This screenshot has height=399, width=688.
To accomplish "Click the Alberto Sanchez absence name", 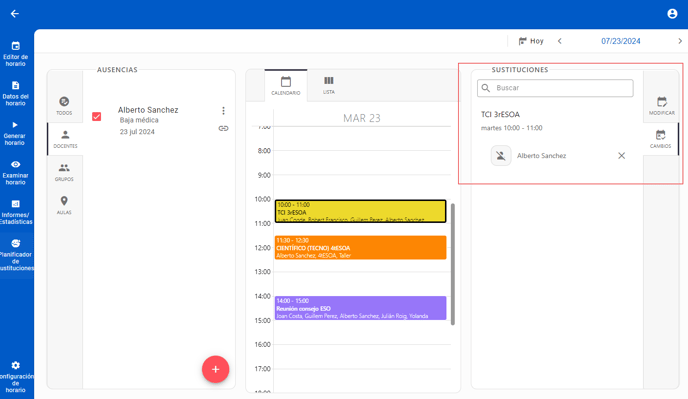I will [x=148, y=110].
